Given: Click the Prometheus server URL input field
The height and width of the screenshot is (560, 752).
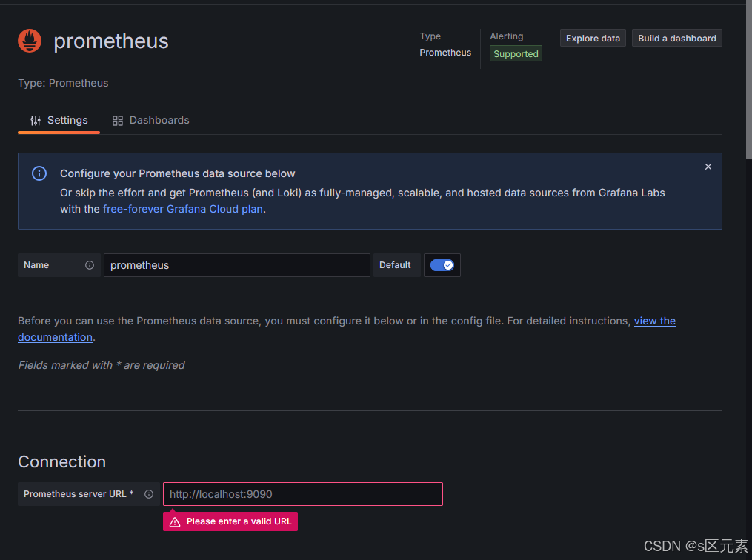Looking at the screenshot, I should (302, 494).
